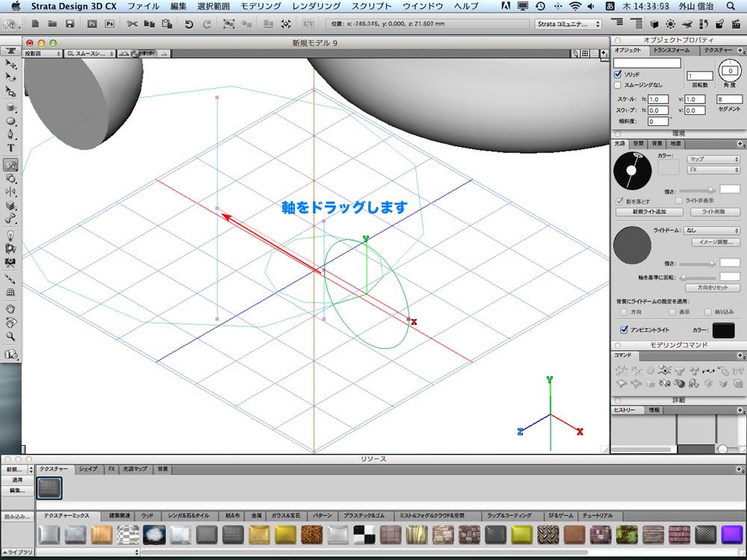Open the library dropdown next to ライブラリ

88,553
